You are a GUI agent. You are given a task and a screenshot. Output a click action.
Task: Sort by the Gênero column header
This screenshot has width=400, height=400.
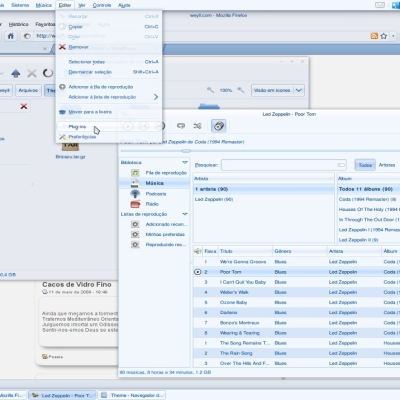point(299,251)
